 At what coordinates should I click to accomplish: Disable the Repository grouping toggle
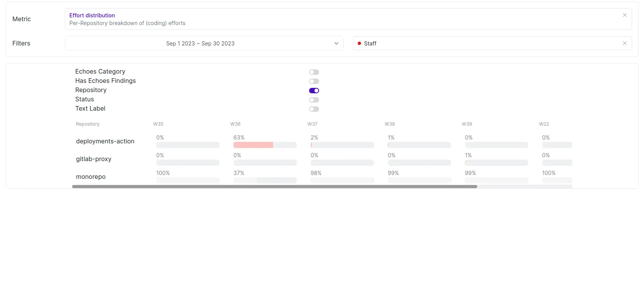pos(314,91)
